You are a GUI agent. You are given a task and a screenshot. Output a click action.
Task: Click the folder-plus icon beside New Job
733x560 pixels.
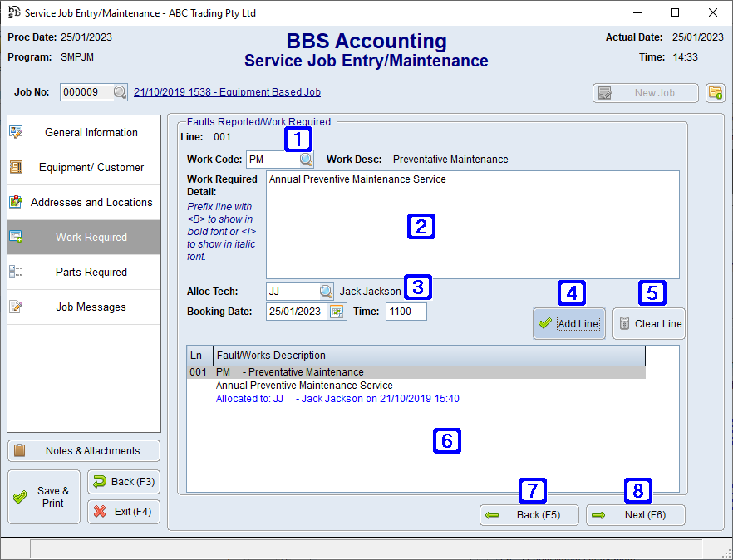point(715,93)
